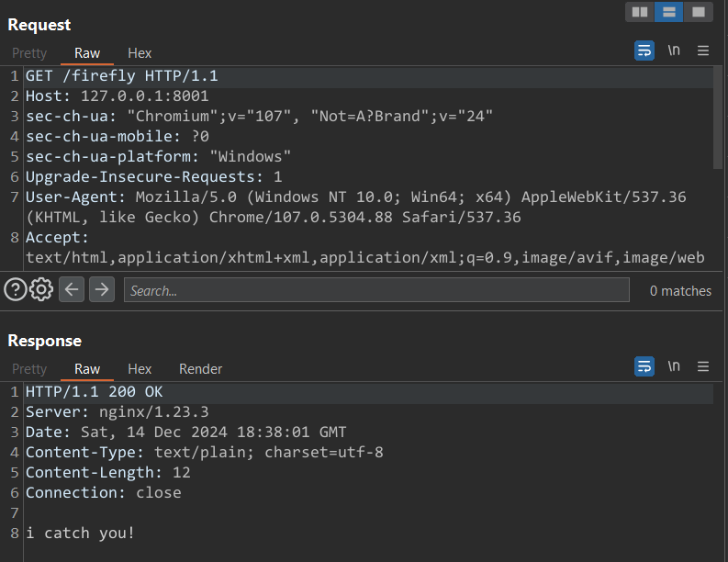Screen dimensions: 728x562
Task: Toggle word wrap in Response panel
Action: pos(644,366)
